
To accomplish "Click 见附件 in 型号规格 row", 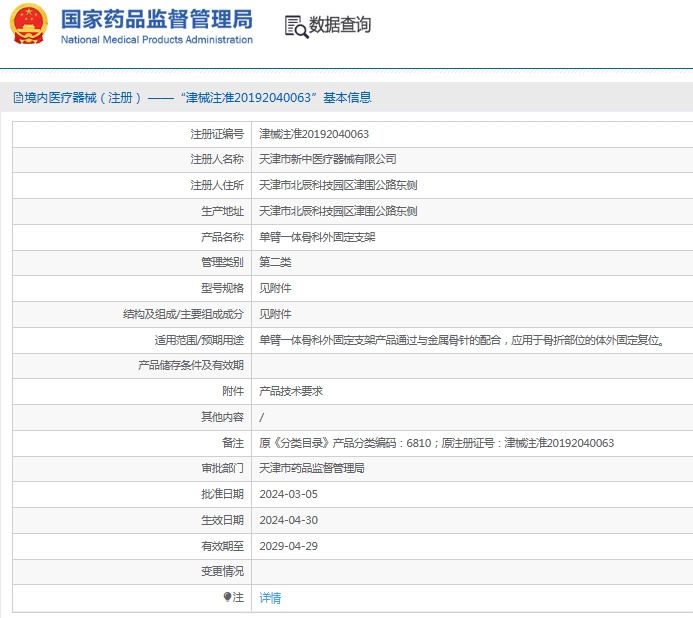I will point(275,288).
